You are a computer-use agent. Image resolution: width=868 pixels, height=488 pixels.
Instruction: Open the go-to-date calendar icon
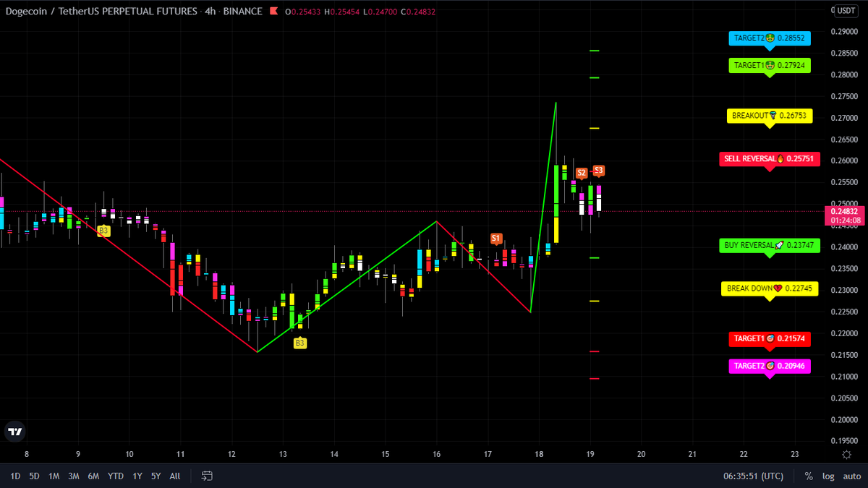[x=207, y=476]
